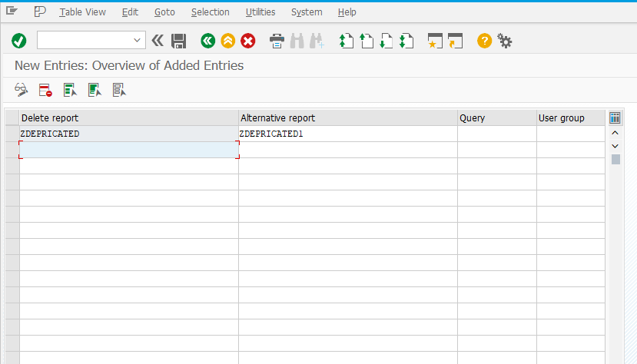This screenshot has width=637, height=364.
Task: Generate shortcut icon with orange arrow
Action: (455, 41)
